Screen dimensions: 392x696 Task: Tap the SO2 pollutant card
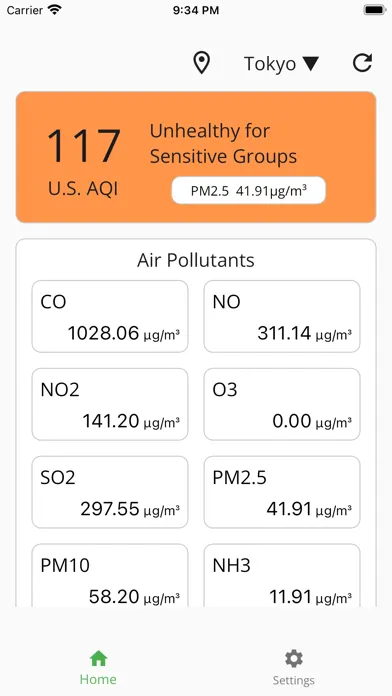click(110, 492)
